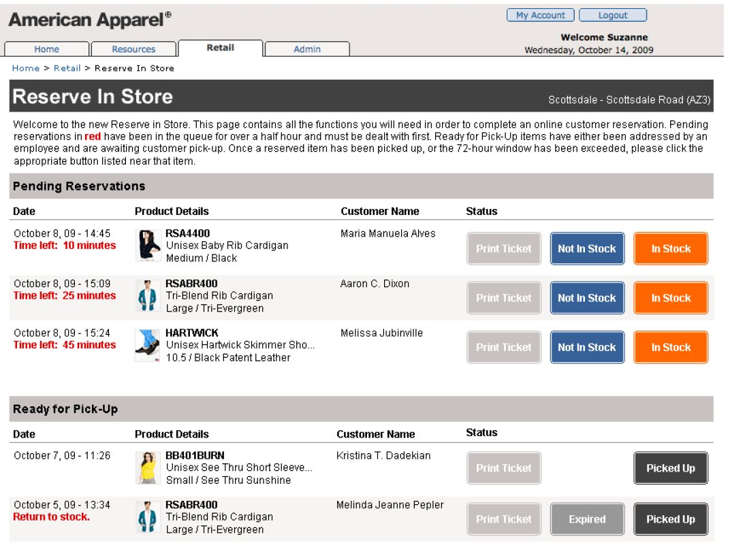Click the 'Time left: 10 minutes' warning
Viewport: 730px width, 560px height.
65,246
